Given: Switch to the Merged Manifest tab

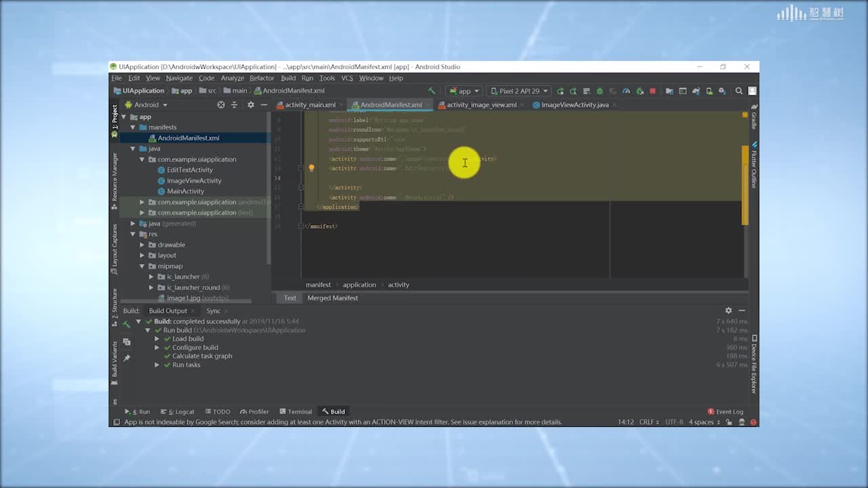Looking at the screenshot, I should [x=332, y=298].
